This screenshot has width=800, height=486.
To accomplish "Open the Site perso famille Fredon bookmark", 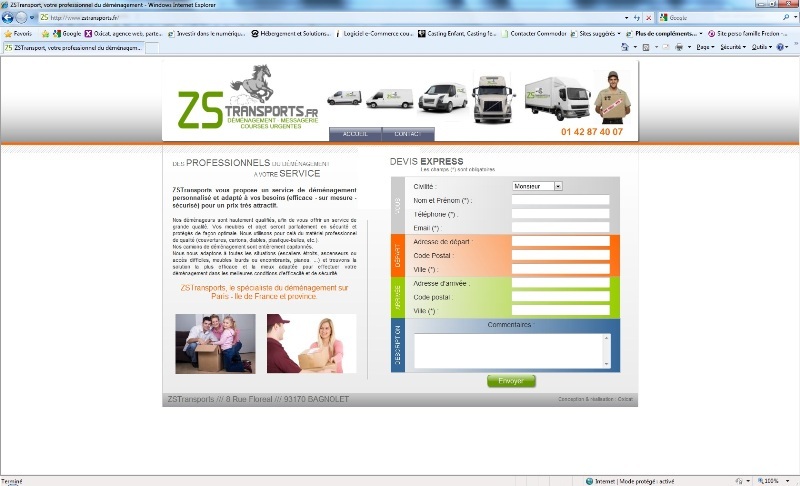I will tap(747, 34).
